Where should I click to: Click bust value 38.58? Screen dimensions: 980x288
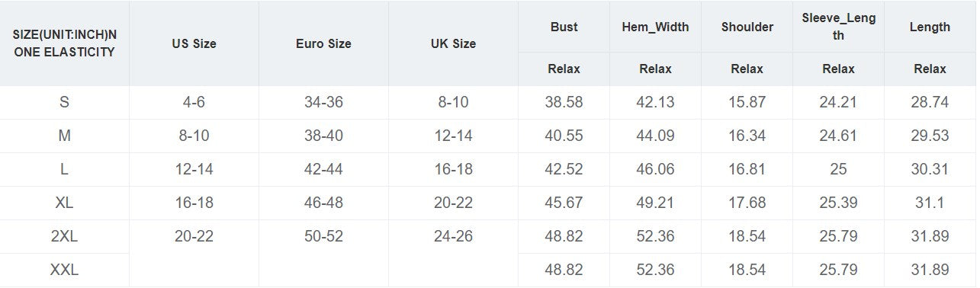(564, 102)
